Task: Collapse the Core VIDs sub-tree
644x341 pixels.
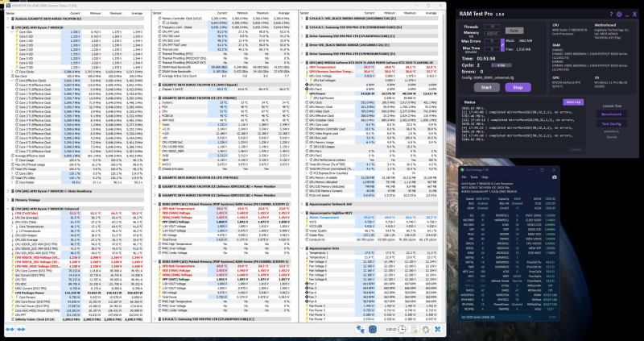Action: point(12,31)
